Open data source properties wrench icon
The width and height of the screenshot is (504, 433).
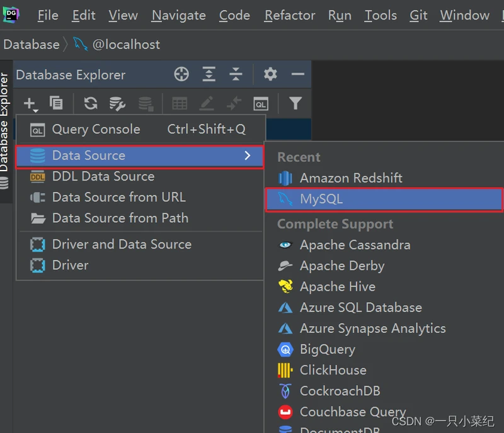pos(117,103)
